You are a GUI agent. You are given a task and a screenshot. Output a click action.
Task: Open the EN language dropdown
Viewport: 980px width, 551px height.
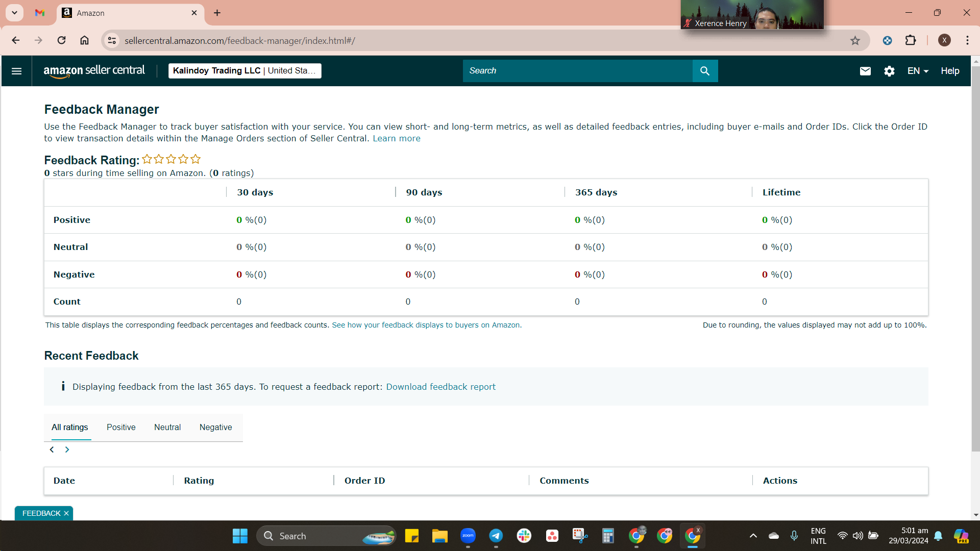coord(918,71)
